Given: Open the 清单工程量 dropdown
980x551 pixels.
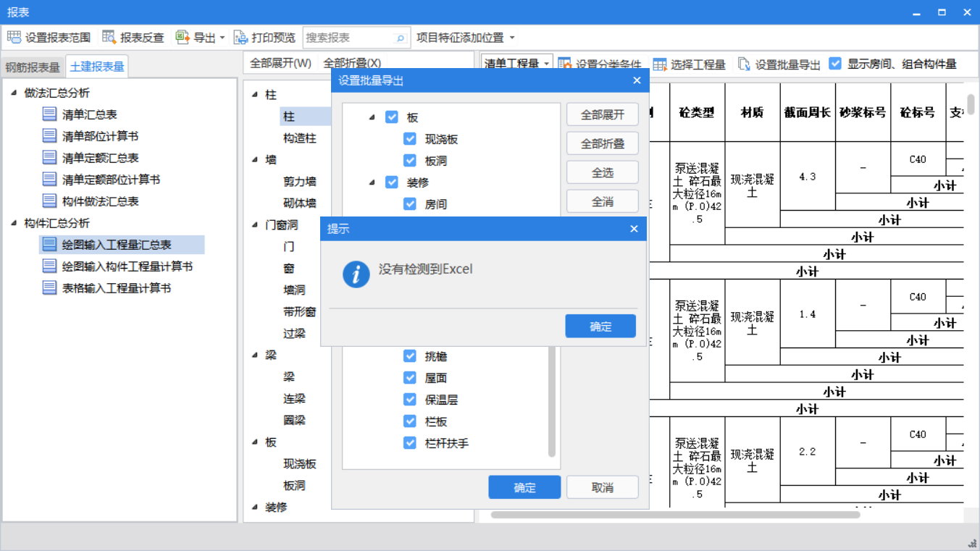Looking at the screenshot, I should pyautogui.click(x=517, y=64).
